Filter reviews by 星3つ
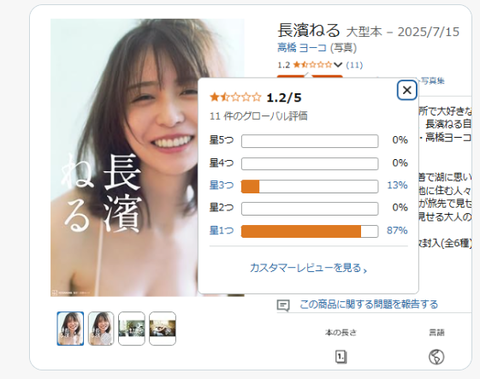The width and height of the screenshot is (480, 379). (x=221, y=185)
